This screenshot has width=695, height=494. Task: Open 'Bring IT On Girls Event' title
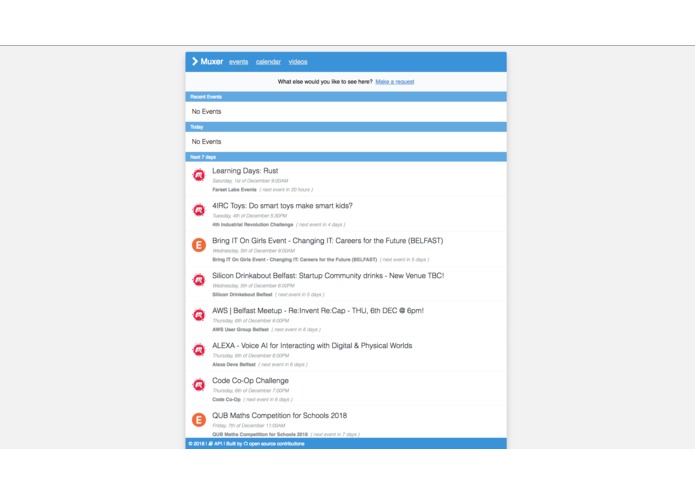(x=328, y=241)
